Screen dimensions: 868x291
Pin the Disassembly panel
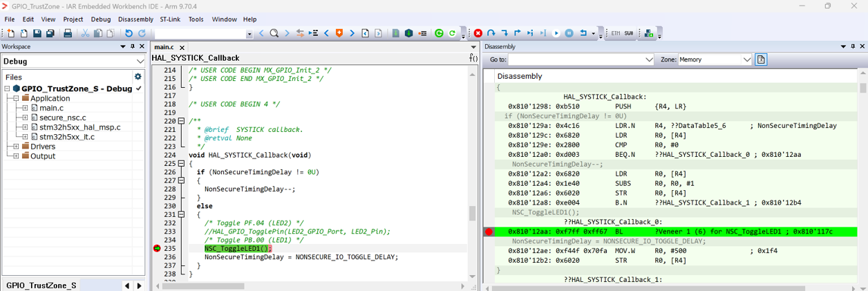(x=853, y=46)
